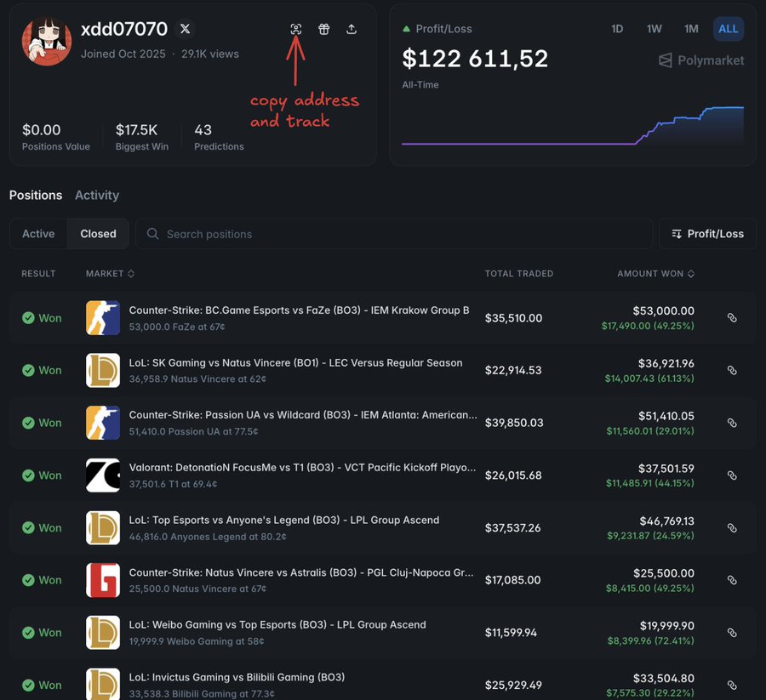Image resolution: width=766 pixels, height=700 pixels.
Task: Click '53,000.0 FaZe at 67¢' position detail
Action: [177, 327]
